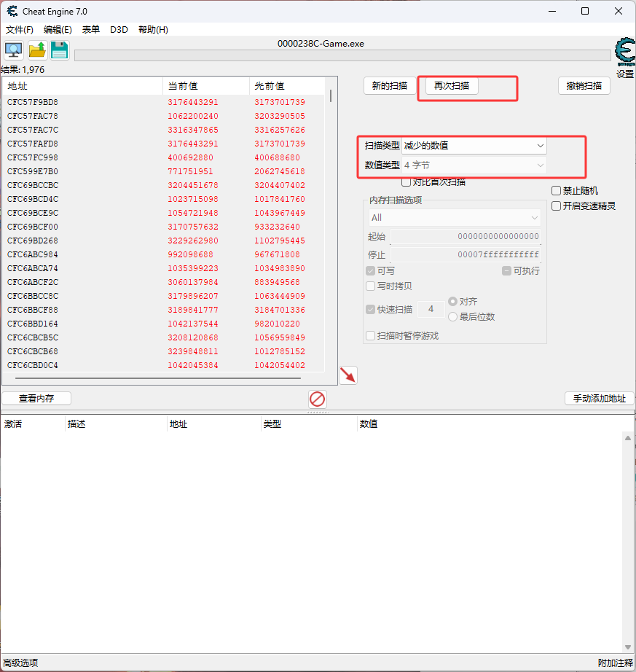The width and height of the screenshot is (636, 672).
Task: Click Cheat Engine title bar icon
Action: 12,11
